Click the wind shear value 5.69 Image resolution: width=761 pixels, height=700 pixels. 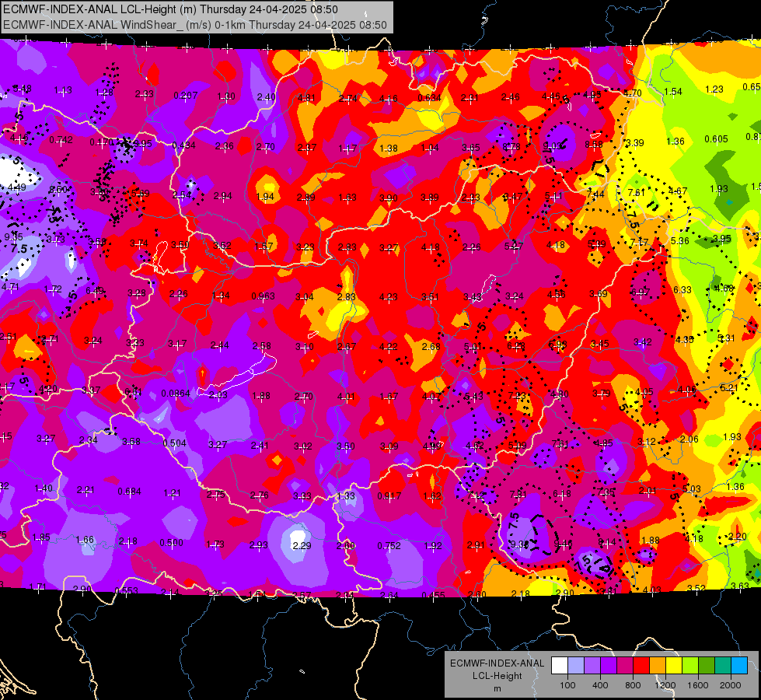(x=140, y=194)
